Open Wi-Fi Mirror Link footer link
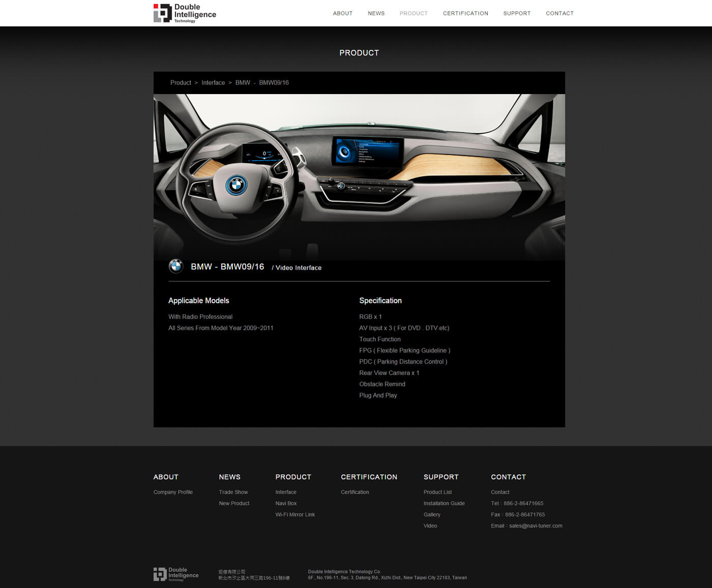This screenshot has height=588, width=712. [295, 515]
